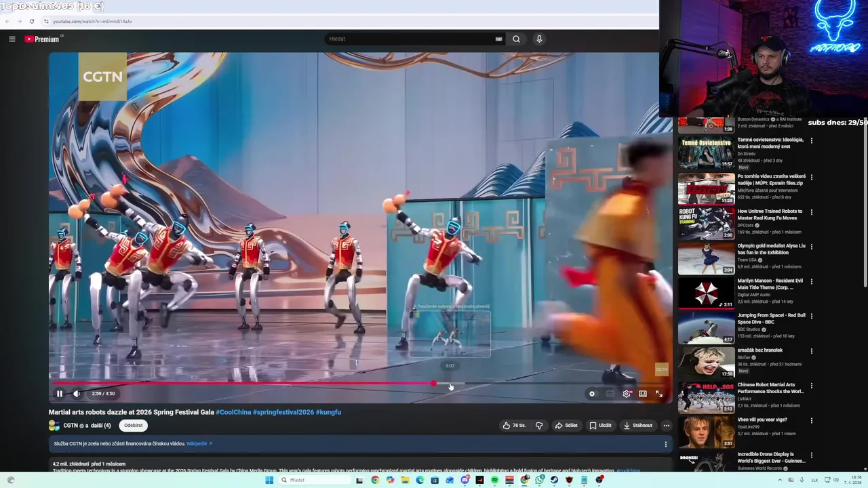The height and width of the screenshot is (488, 868).
Task: Reload the page in browser toolbar
Action: pos(31,21)
